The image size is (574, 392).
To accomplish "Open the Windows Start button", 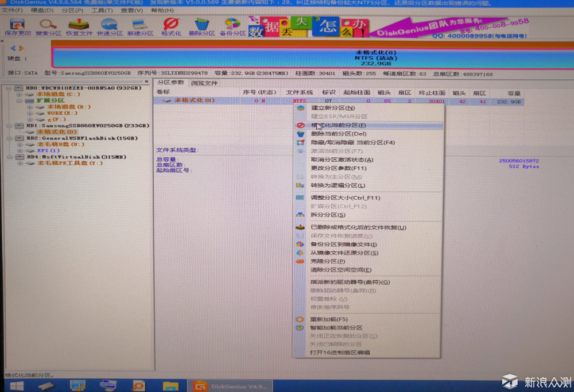I will coord(17,386).
